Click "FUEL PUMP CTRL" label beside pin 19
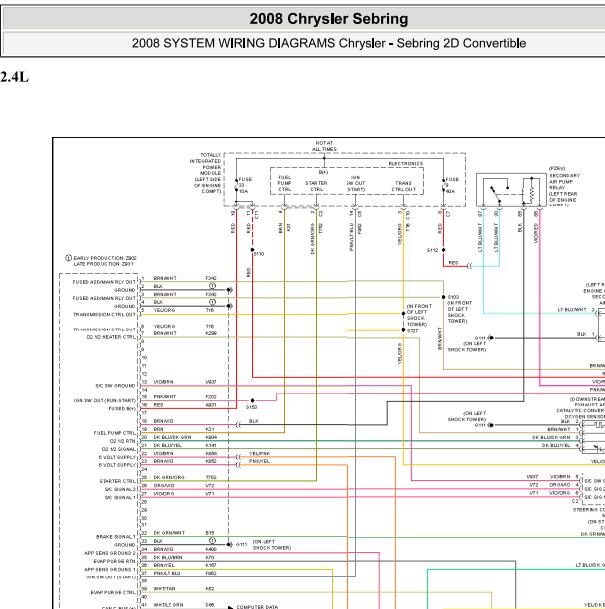The image size is (605, 609). [x=115, y=433]
